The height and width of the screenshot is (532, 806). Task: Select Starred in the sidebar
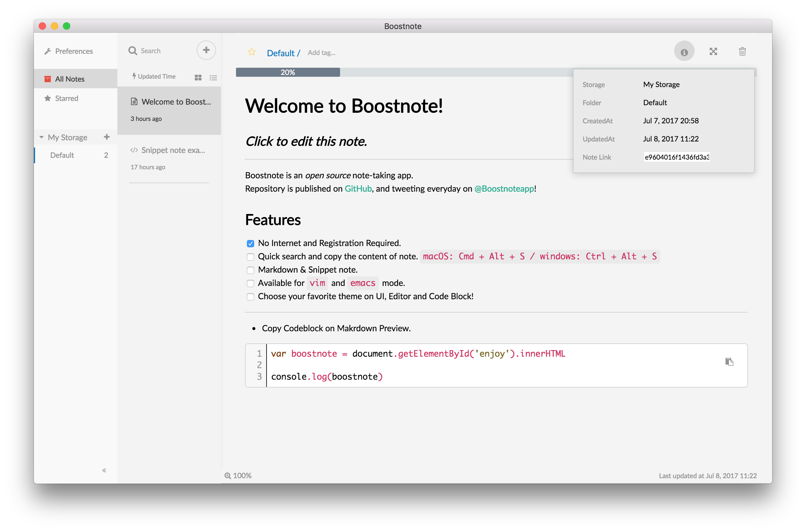(x=67, y=99)
